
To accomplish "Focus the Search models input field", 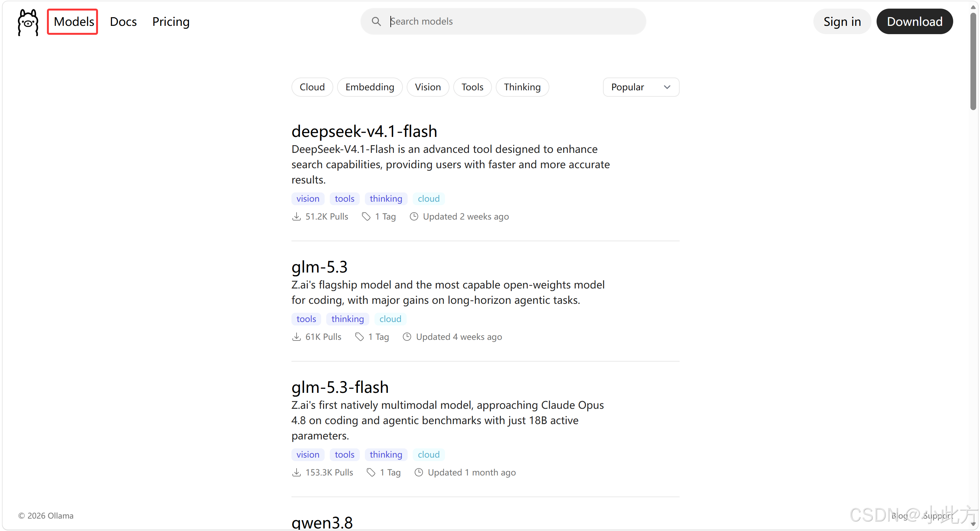I will (503, 21).
